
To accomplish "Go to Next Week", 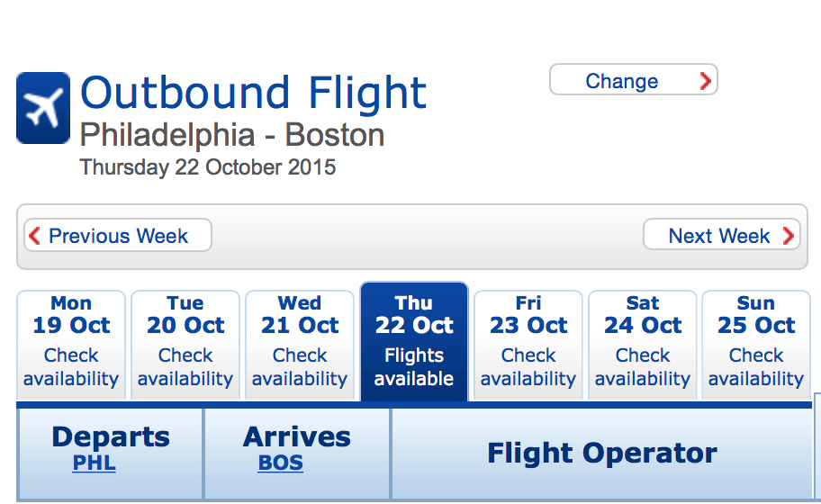I will point(721,235).
